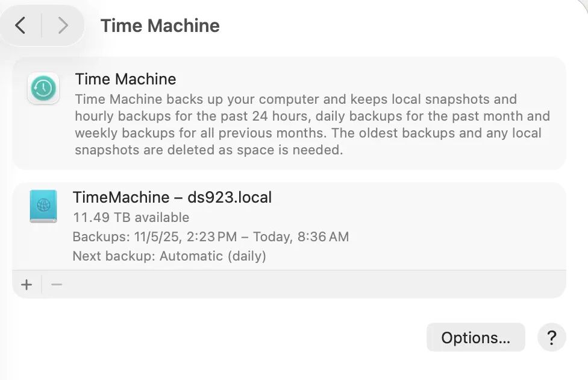Viewport: 588px width, 380px height.
Task: Click the description line about weekly backups
Action: (308, 133)
